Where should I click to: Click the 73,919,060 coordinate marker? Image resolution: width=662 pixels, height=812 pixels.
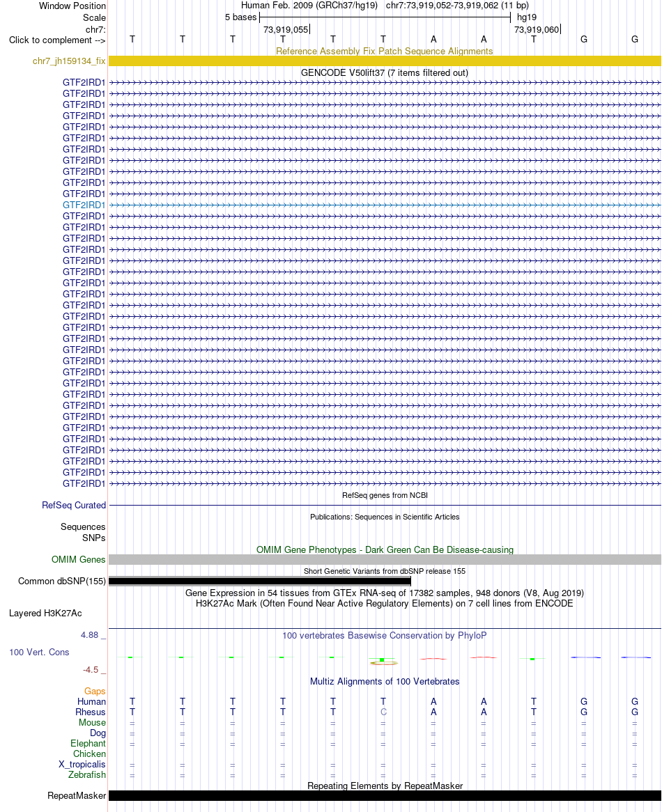pyautogui.click(x=537, y=29)
